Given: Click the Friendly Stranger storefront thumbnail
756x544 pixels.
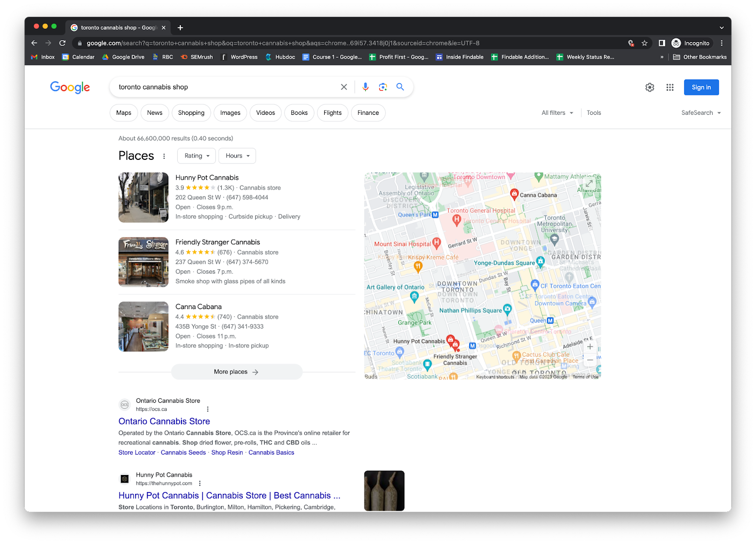Looking at the screenshot, I should 144,262.
